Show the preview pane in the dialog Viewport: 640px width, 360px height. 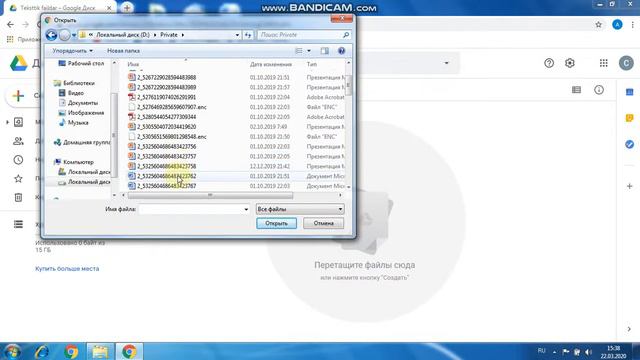point(324,51)
